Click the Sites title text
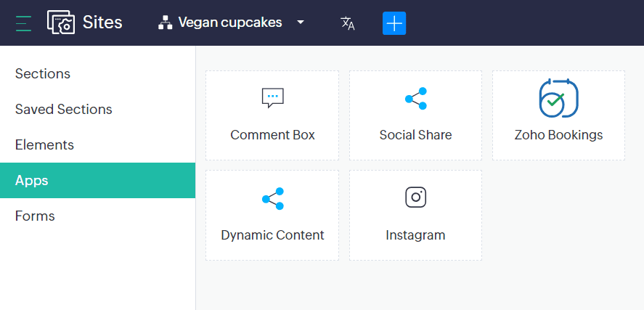Screen dimensions: 644x310 tap(102, 23)
